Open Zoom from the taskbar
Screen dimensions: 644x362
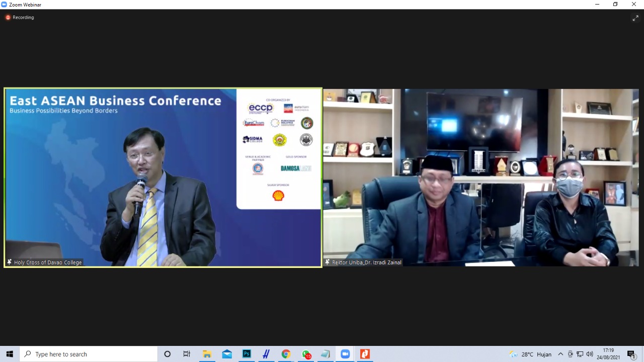[x=345, y=354]
